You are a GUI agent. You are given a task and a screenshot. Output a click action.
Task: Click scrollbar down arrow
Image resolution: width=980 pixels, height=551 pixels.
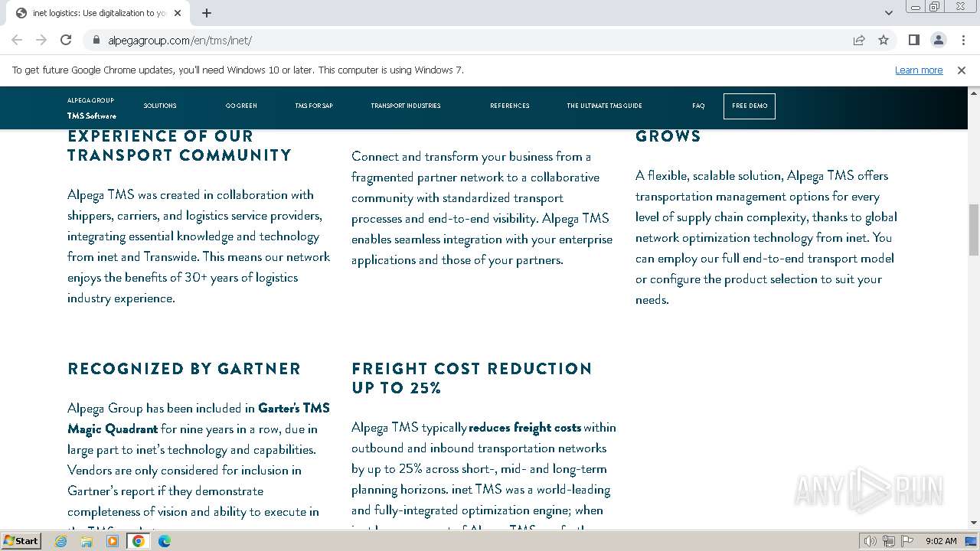974,523
